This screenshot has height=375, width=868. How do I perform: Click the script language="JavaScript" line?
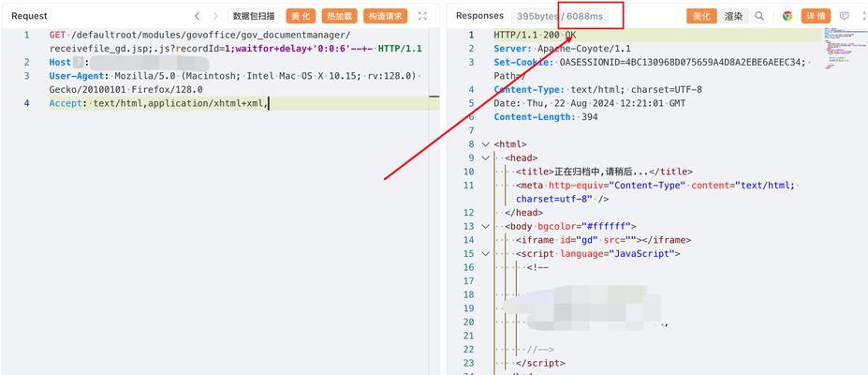click(x=597, y=254)
